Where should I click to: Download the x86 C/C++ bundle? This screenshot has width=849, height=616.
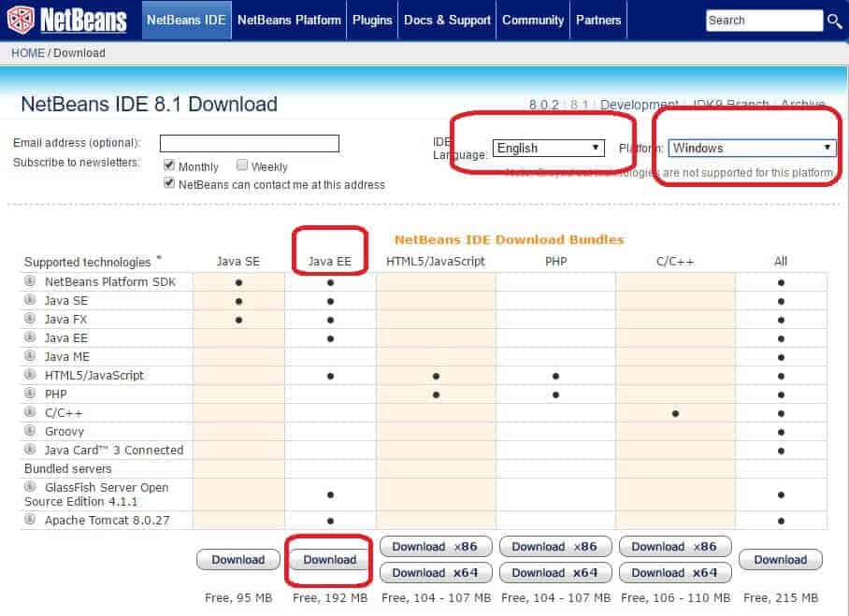pos(675,547)
